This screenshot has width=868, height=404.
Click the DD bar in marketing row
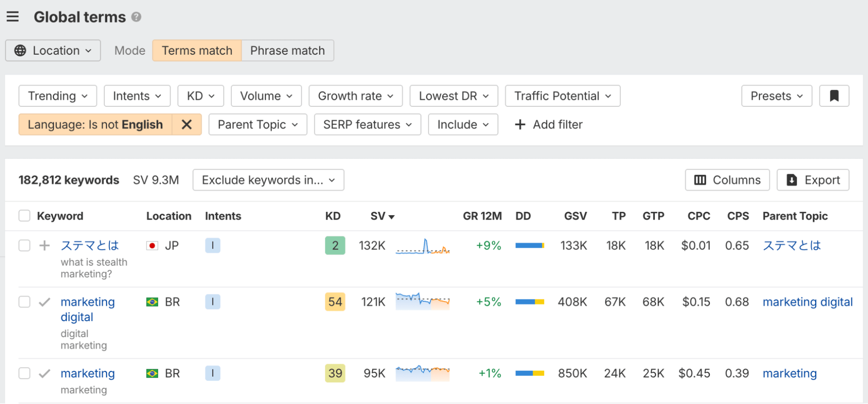[529, 373]
